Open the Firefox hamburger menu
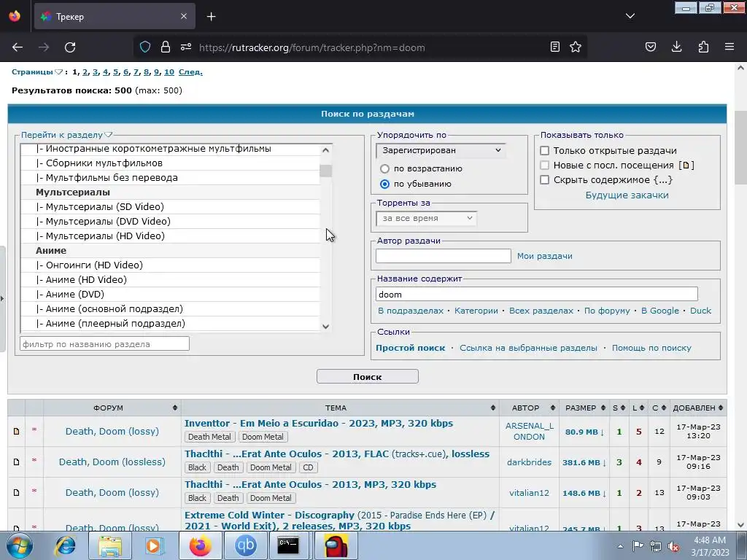Screen dimensions: 747x560 tap(729, 47)
